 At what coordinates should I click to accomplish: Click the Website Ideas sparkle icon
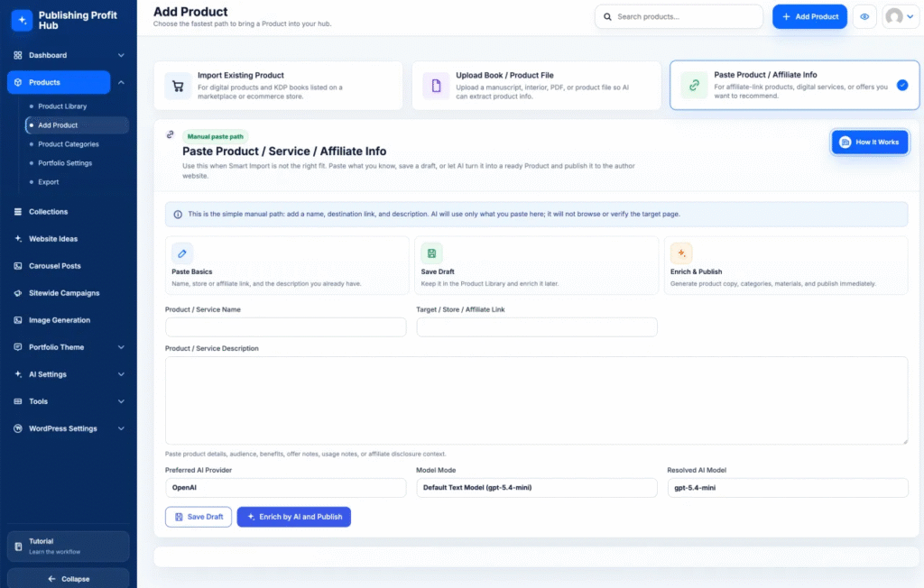point(18,239)
